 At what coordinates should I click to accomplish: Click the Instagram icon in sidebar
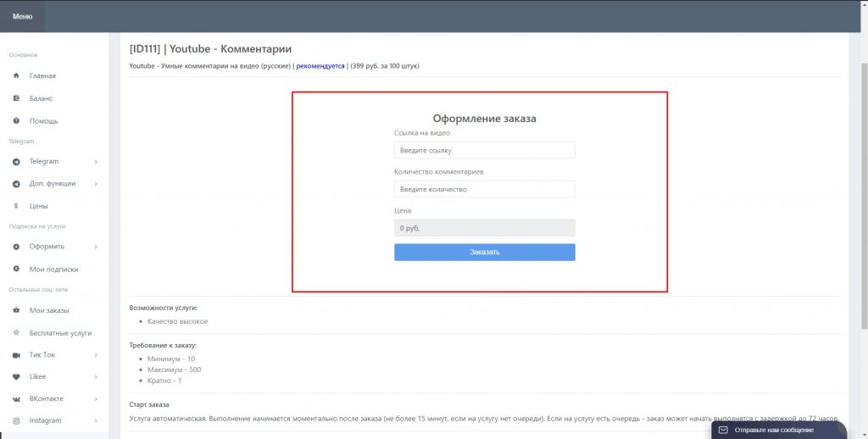pyautogui.click(x=16, y=420)
